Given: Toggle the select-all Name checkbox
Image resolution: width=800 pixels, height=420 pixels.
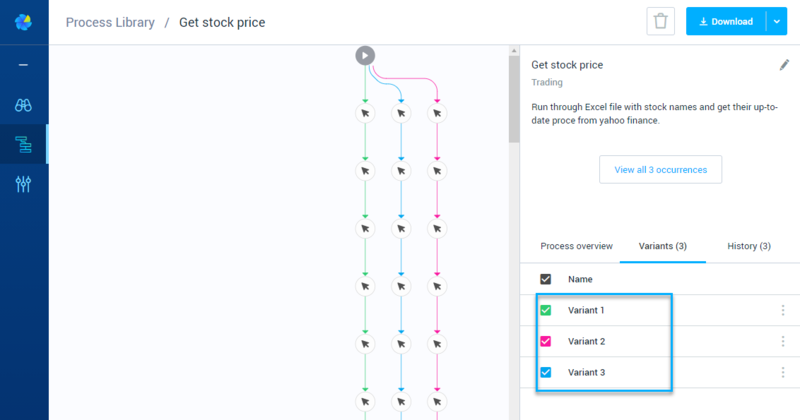Looking at the screenshot, I should click(545, 279).
